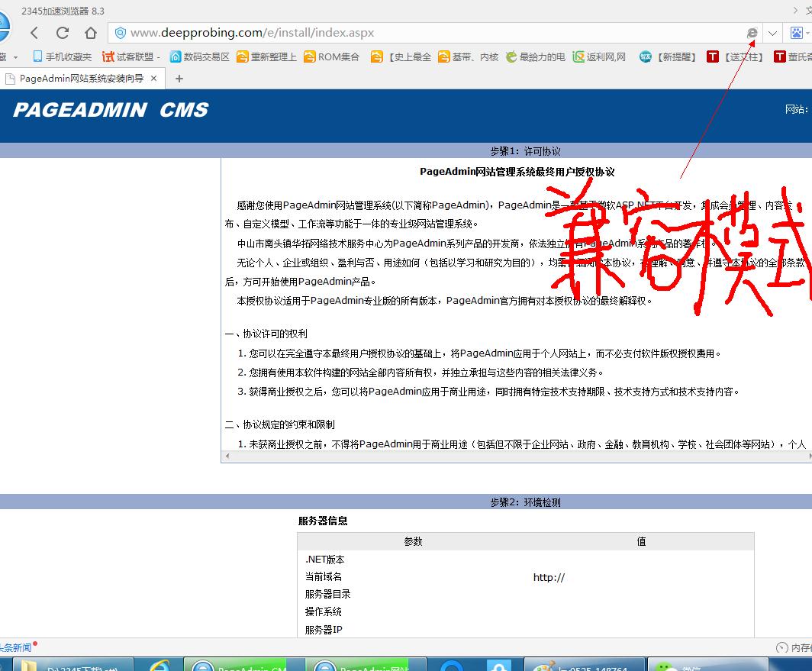Click the site security shield icon

click(120, 33)
